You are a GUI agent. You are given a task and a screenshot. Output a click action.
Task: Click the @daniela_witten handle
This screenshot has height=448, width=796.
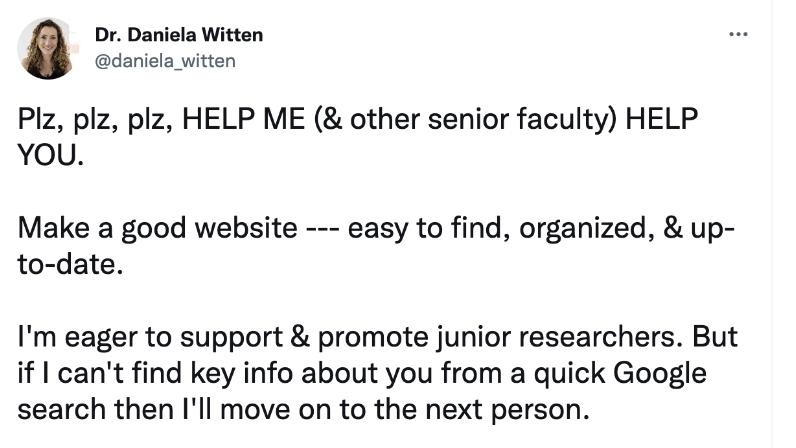[165, 61]
